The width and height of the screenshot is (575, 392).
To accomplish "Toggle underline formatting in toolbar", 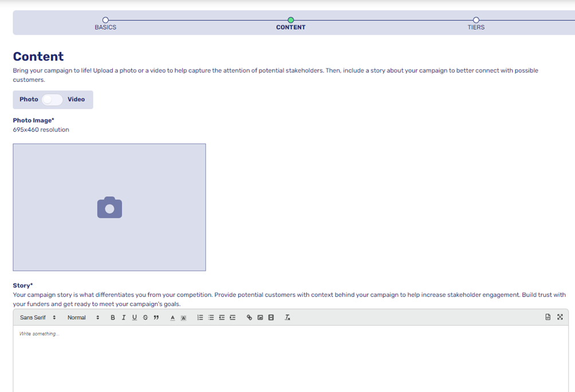I will pyautogui.click(x=135, y=318).
